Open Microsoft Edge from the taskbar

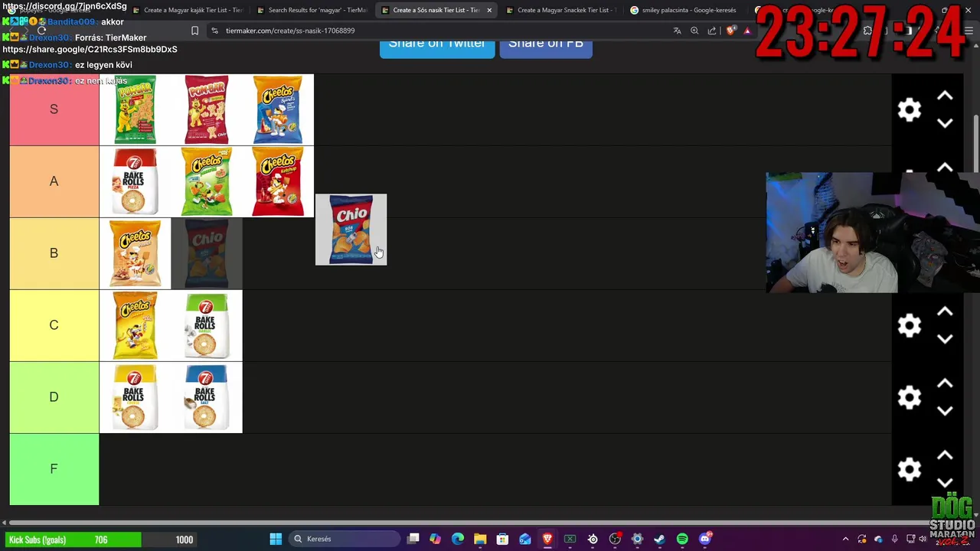click(458, 539)
